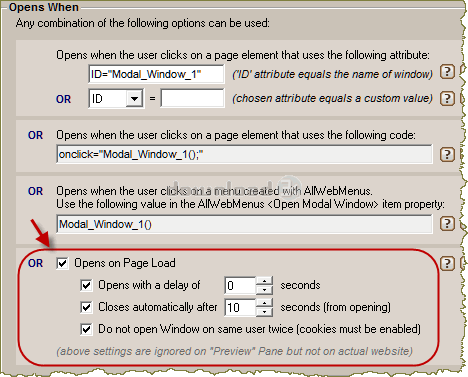Select text "(chosen attribute equals a custom value)"
The height and width of the screenshot is (377, 468).
click(332, 98)
